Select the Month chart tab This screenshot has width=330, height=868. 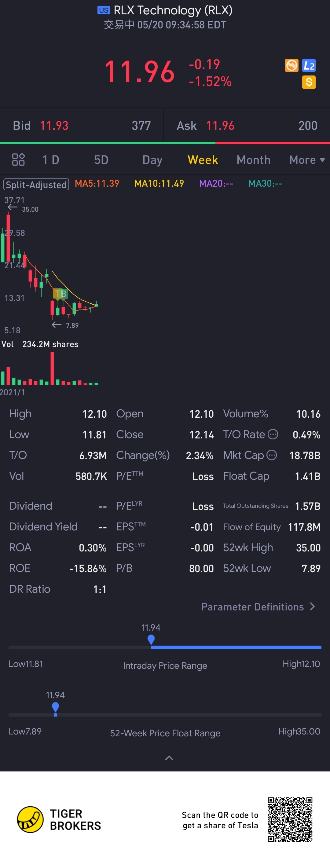[x=254, y=160]
